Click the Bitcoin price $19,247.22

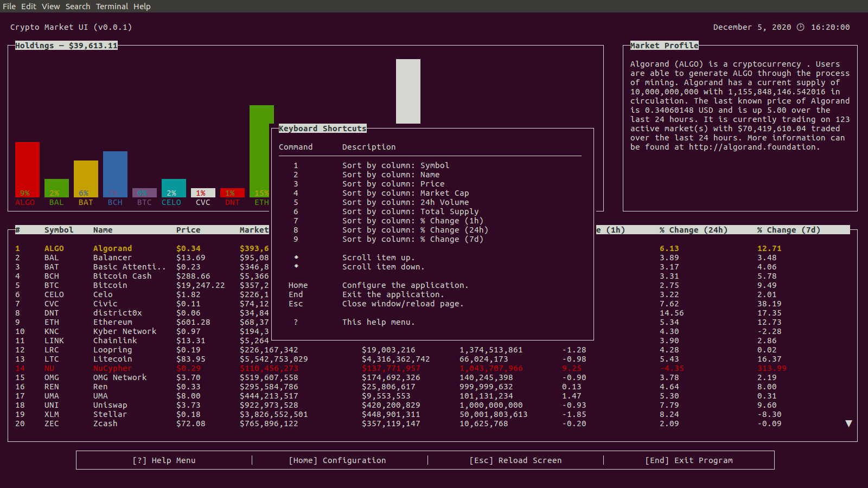(x=200, y=285)
